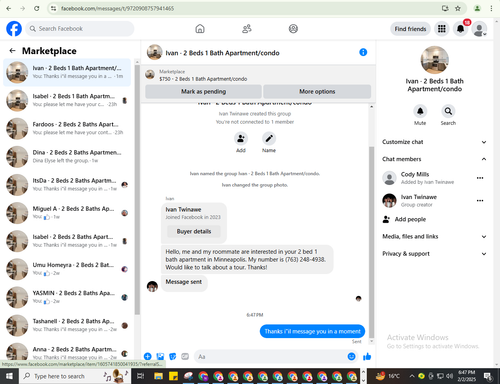500x384 pixels.
Task: Go to the Home feed icon
Action: point(200,29)
